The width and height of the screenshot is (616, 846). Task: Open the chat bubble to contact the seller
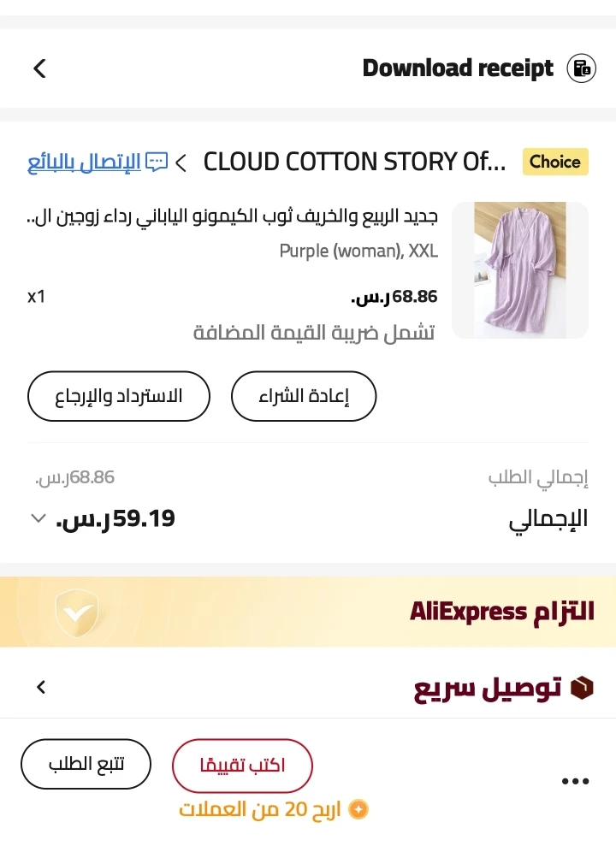point(156,159)
